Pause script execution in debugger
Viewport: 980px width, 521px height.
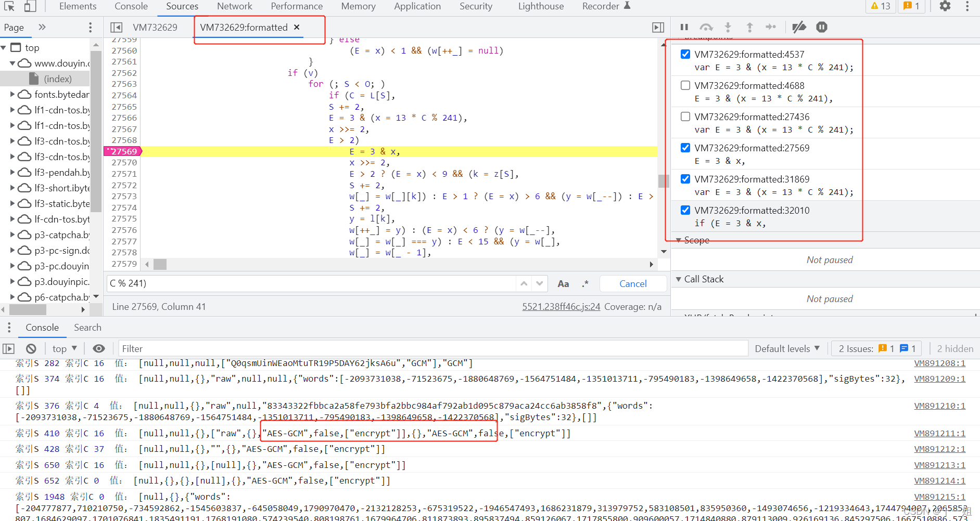tap(684, 27)
